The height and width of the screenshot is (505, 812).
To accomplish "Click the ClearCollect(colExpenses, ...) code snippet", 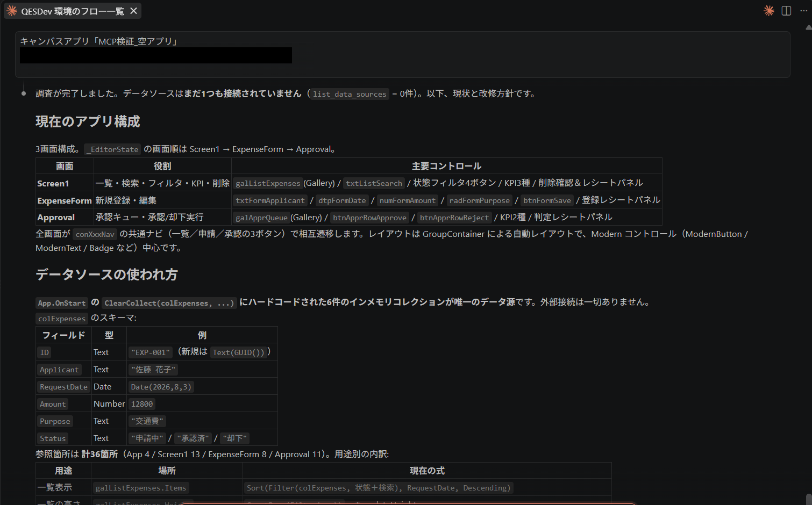I will click(169, 303).
